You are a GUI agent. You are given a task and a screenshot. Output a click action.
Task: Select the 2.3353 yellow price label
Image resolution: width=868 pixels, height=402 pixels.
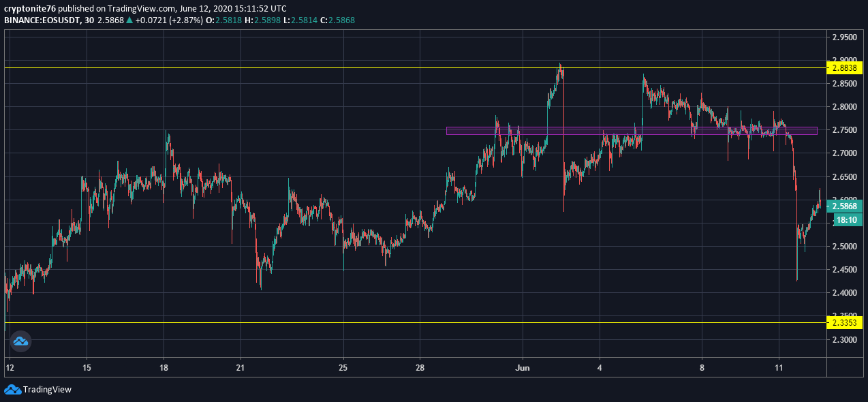coord(844,322)
